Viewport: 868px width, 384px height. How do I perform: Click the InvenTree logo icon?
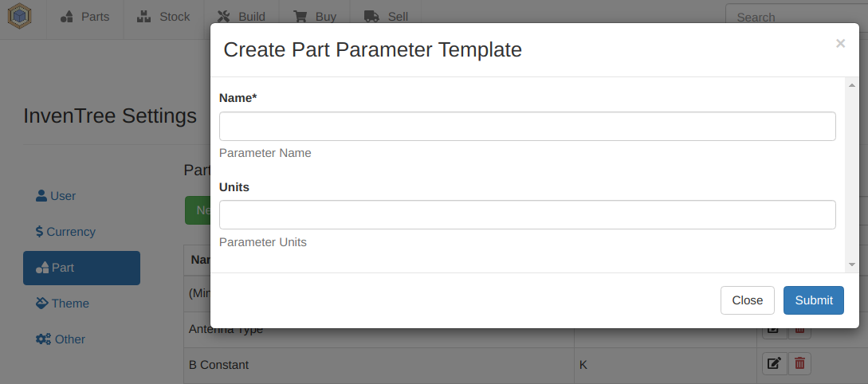(x=19, y=17)
